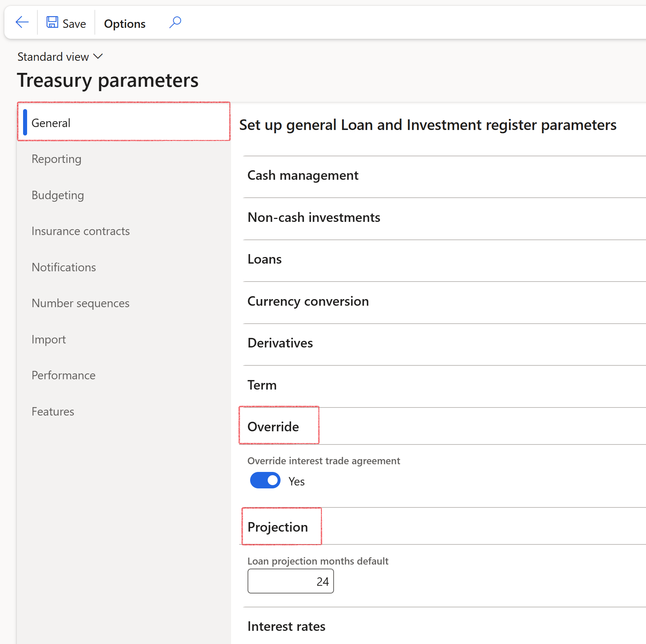Select the Features tab
This screenshot has width=646, height=644.
pos(53,412)
